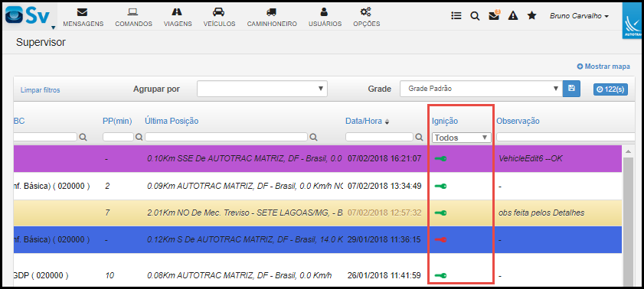Select the 'obs feita pelos Detalhes' cell
Screen dimensions: 644x289
pyautogui.click(x=541, y=213)
